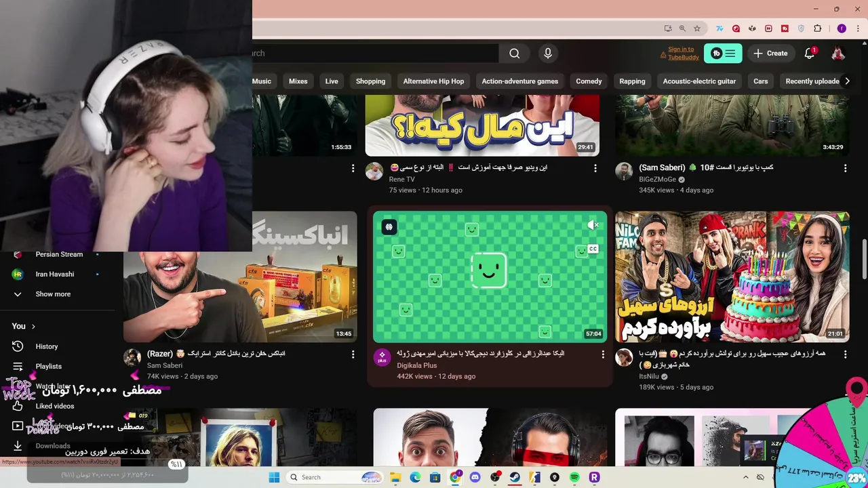This screenshot has width=868, height=488.
Task: Click the page vertical scrollbar thumb
Action: [x=864, y=259]
